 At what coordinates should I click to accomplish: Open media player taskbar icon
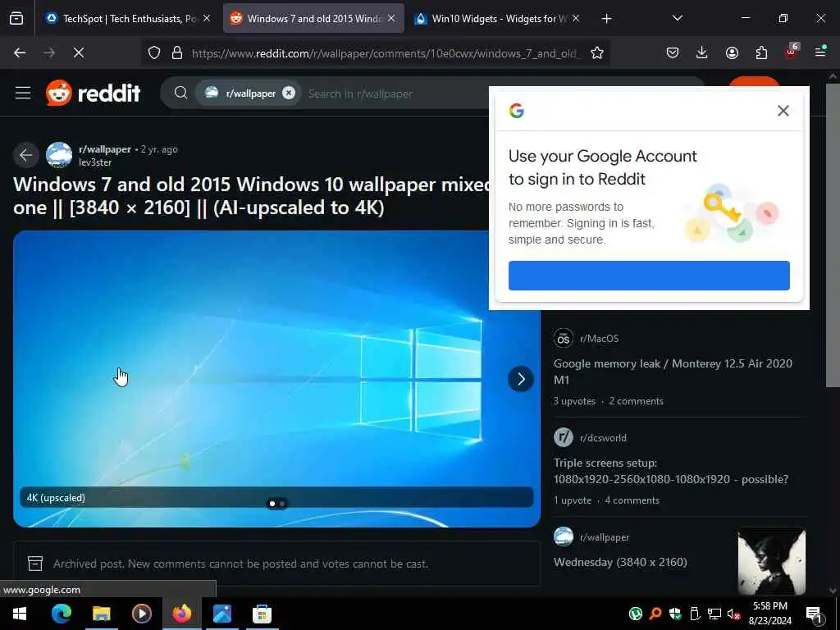coord(141,614)
